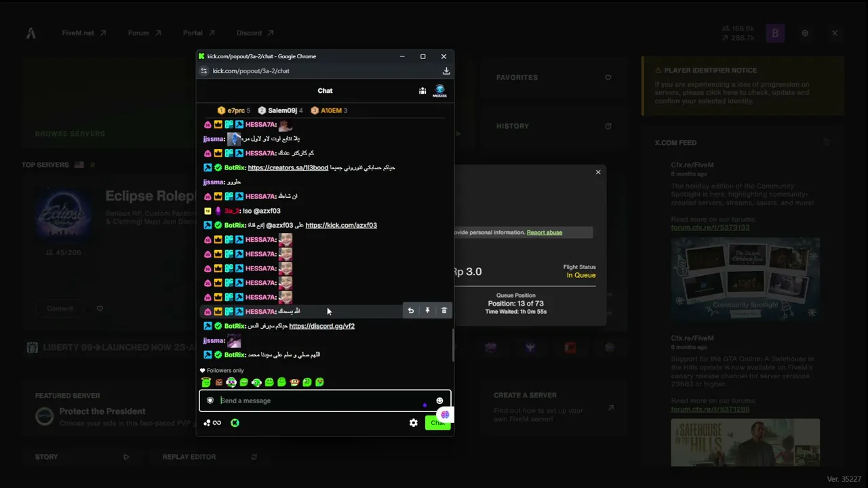Favorite Eclipse Roleplay with the heart icon
Viewport: 868px width, 488px height.
pos(100,308)
